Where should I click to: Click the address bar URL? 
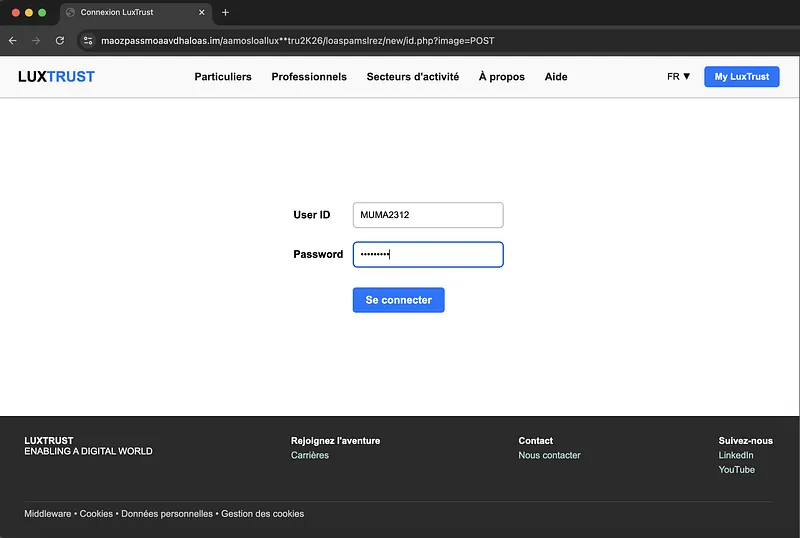point(297,40)
